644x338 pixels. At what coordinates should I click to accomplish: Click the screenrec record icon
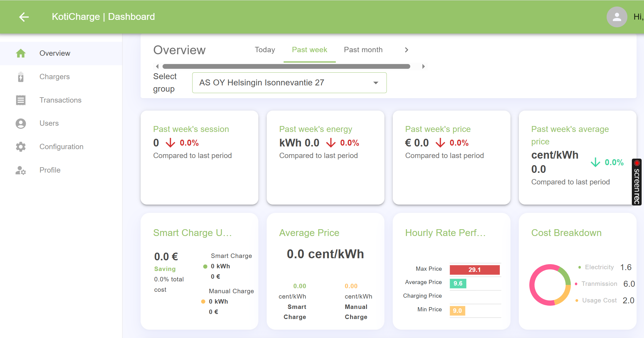[x=637, y=163]
